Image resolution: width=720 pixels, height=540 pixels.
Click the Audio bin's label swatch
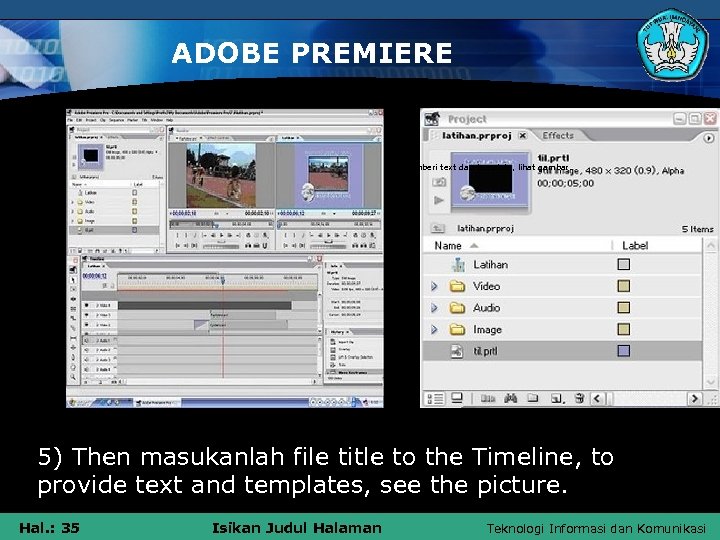coord(624,308)
